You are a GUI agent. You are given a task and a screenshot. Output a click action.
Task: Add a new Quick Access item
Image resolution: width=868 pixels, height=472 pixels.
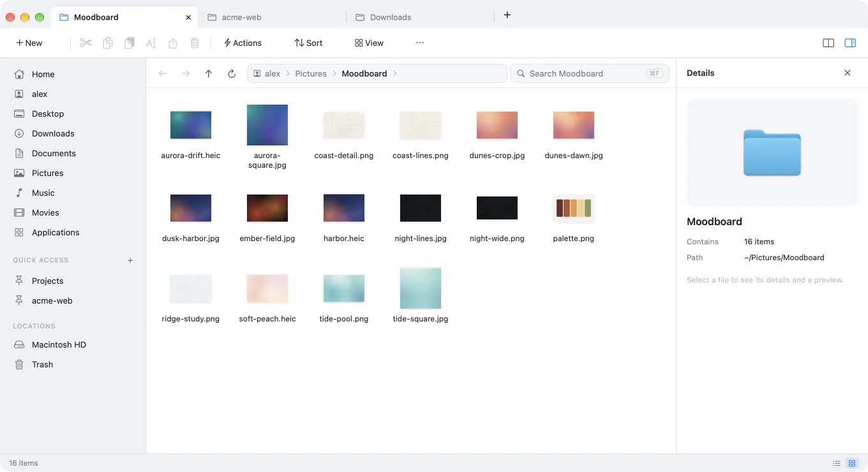click(130, 260)
